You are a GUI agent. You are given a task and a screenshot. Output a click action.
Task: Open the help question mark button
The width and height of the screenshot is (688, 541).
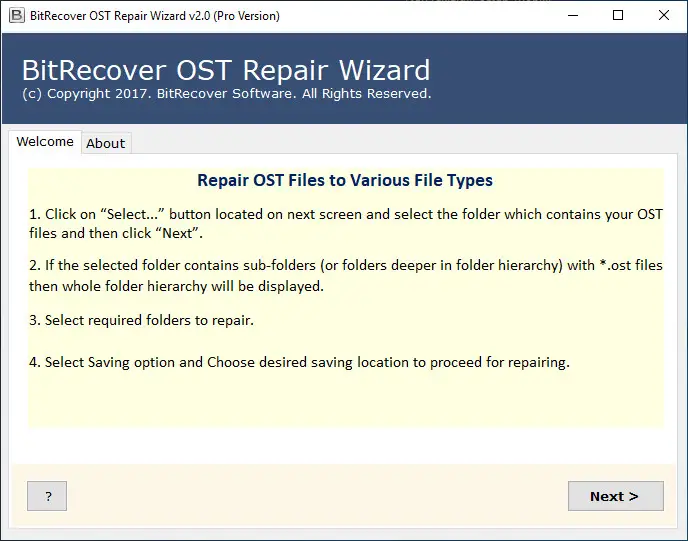pos(47,496)
